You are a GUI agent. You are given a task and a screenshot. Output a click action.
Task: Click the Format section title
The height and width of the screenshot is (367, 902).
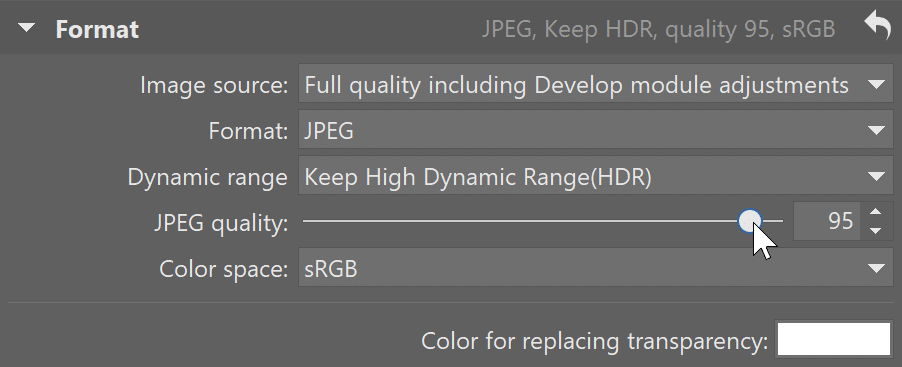click(97, 29)
